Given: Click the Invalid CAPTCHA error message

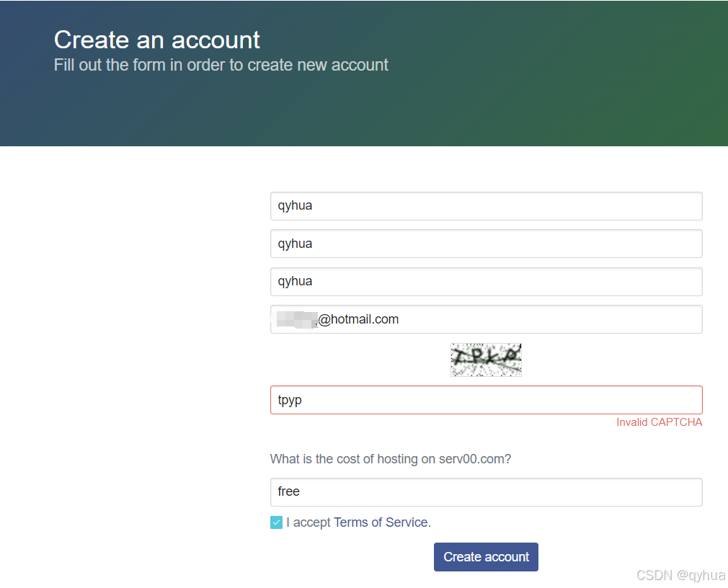Looking at the screenshot, I should click(x=659, y=422).
